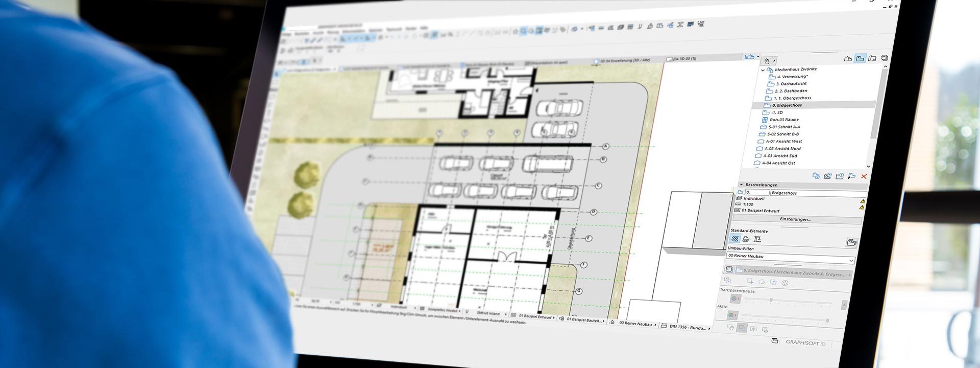The width and height of the screenshot is (980, 368).
Task: Click the GRAPHISOFT ID button
Action: 805,343
